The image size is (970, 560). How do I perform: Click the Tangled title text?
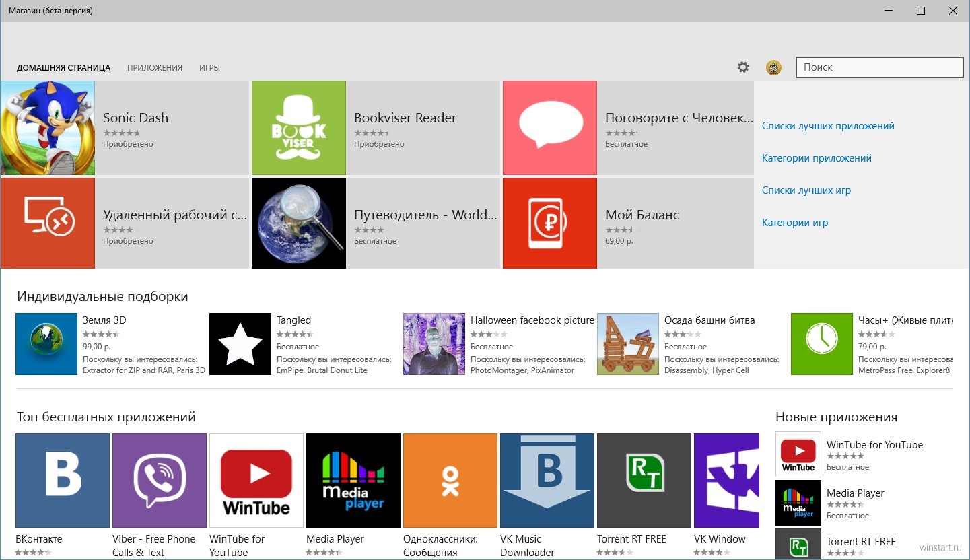click(294, 320)
